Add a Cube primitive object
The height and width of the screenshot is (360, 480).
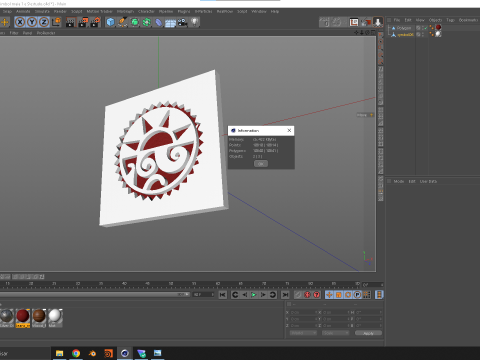(x=110, y=22)
